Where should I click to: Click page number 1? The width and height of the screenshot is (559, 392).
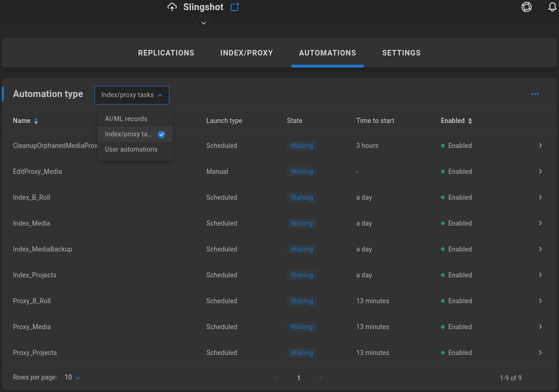[299, 378]
